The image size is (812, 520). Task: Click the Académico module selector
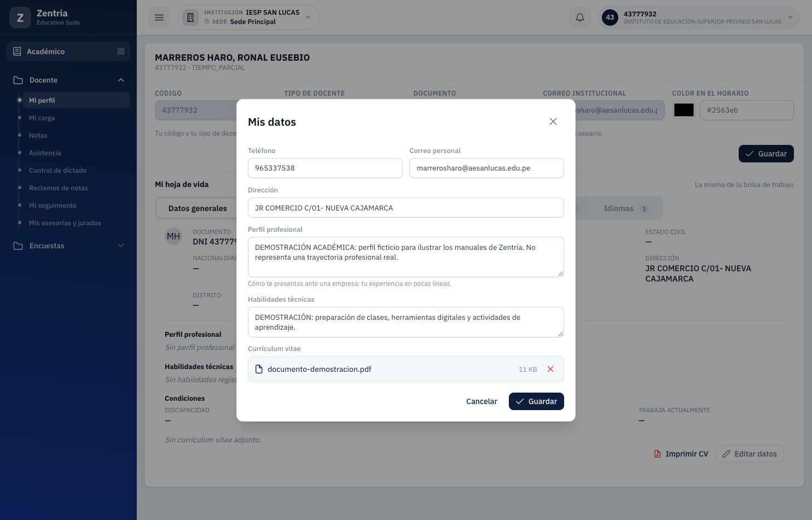[68, 51]
